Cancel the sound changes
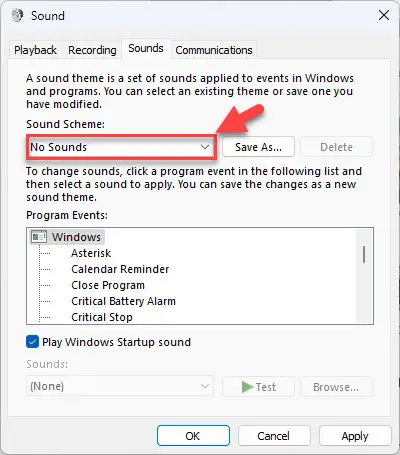The image size is (400, 455). pos(274,436)
